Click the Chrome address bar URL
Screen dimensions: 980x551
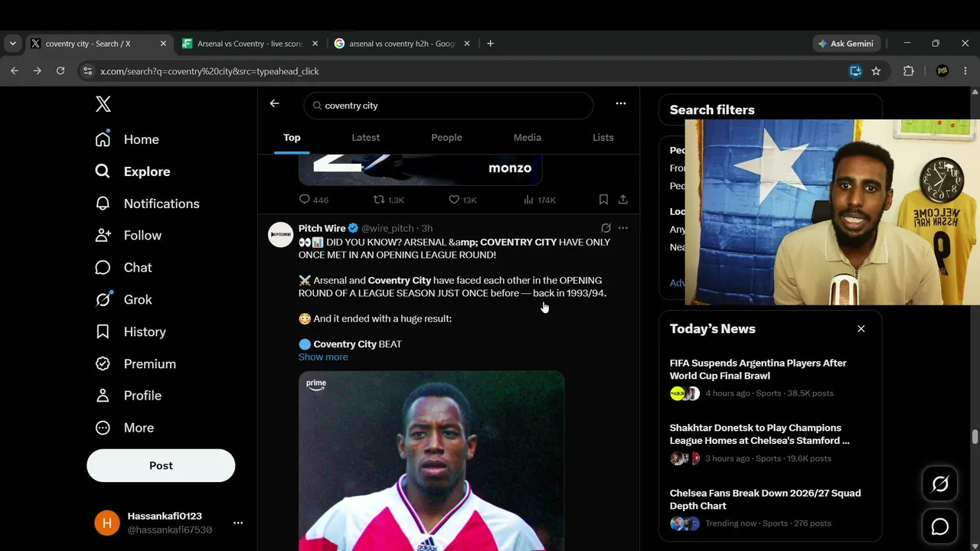pyautogui.click(x=210, y=71)
